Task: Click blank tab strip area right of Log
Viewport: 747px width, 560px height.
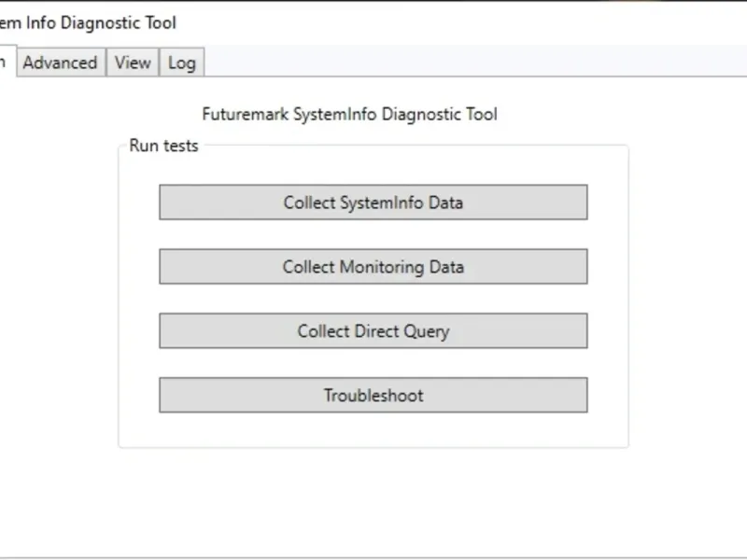Action: click(x=467, y=63)
